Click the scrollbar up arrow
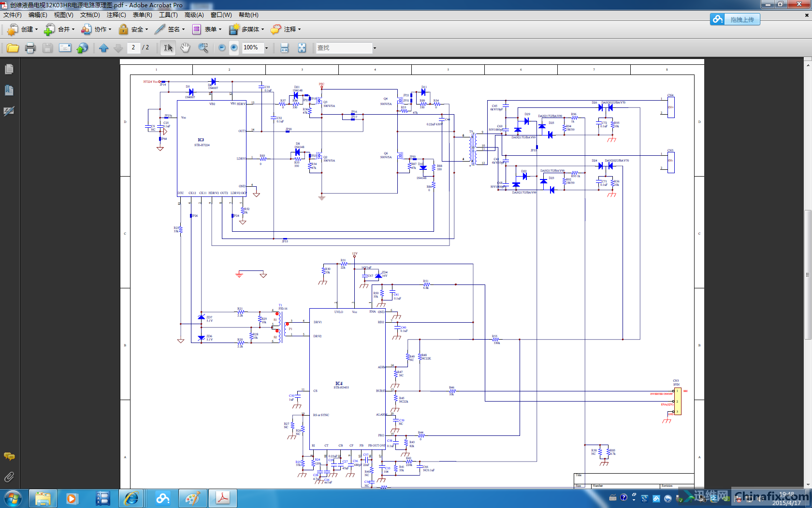Screen dimensions: 812x508 coord(808,64)
